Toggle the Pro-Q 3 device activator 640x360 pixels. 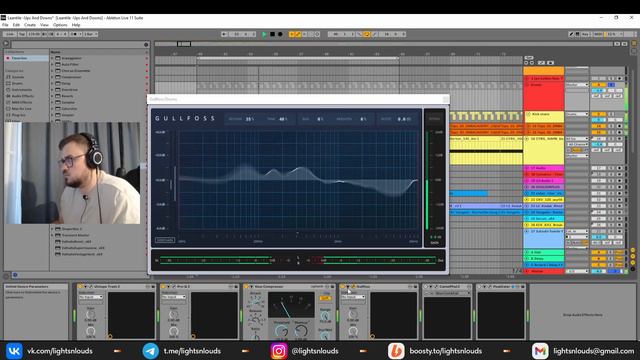[163, 287]
